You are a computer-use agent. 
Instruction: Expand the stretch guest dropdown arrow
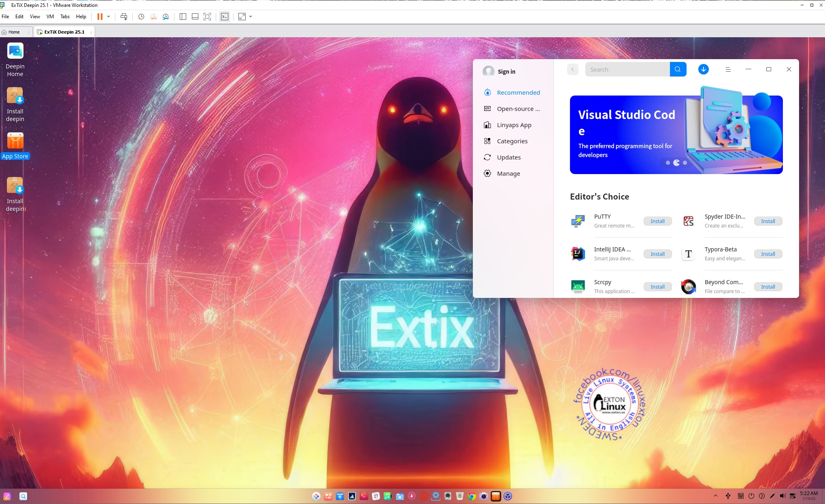(x=251, y=17)
